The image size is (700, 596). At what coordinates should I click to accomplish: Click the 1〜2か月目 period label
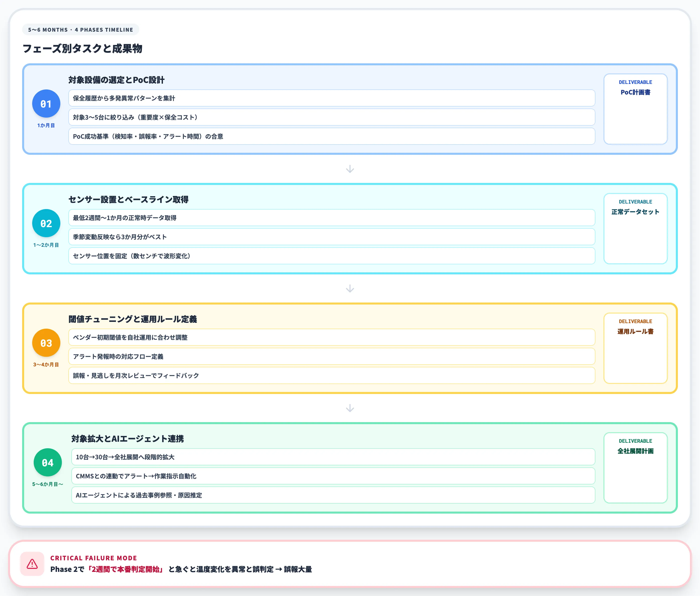point(46,245)
